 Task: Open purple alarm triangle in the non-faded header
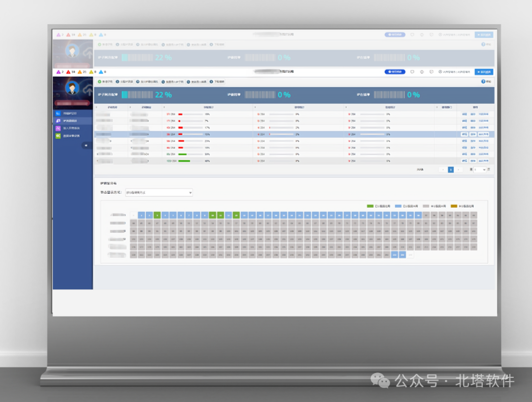point(58,72)
